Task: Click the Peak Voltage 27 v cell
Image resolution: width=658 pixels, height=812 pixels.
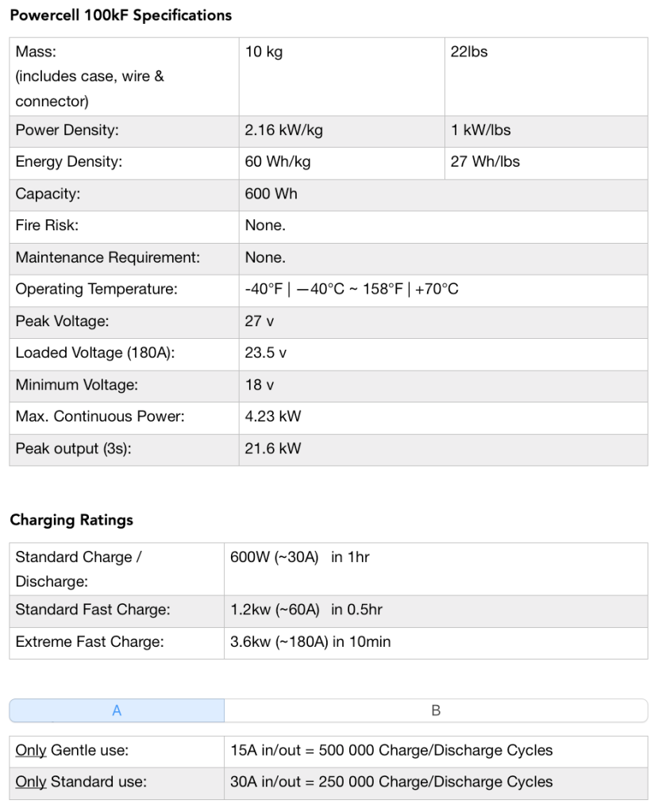Action: [260, 321]
